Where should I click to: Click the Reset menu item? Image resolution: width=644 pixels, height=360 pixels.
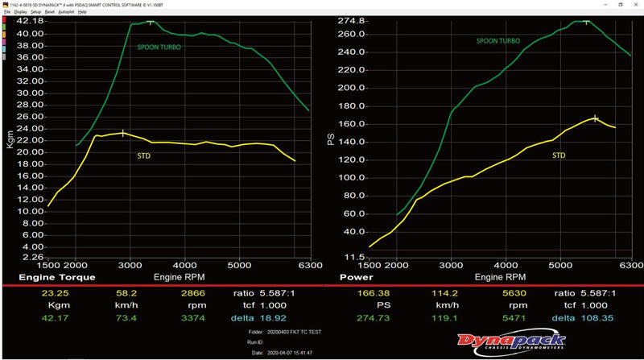click(x=49, y=12)
